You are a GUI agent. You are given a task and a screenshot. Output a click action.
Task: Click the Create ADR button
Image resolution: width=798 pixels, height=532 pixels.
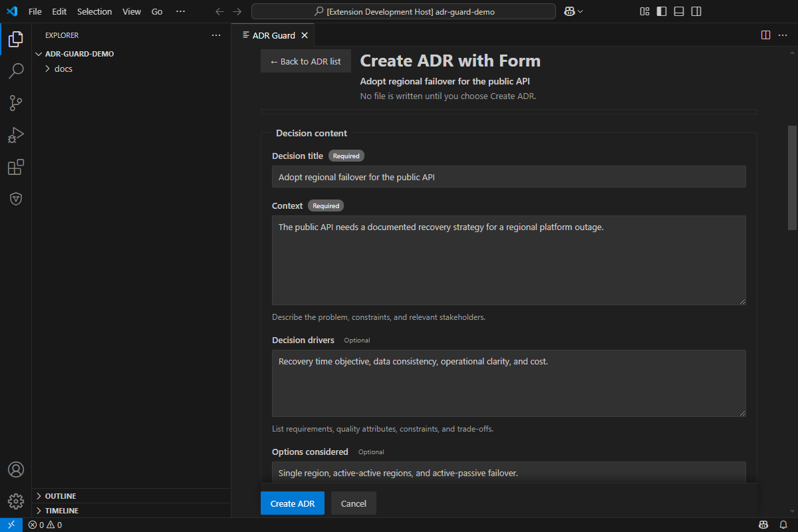point(293,503)
